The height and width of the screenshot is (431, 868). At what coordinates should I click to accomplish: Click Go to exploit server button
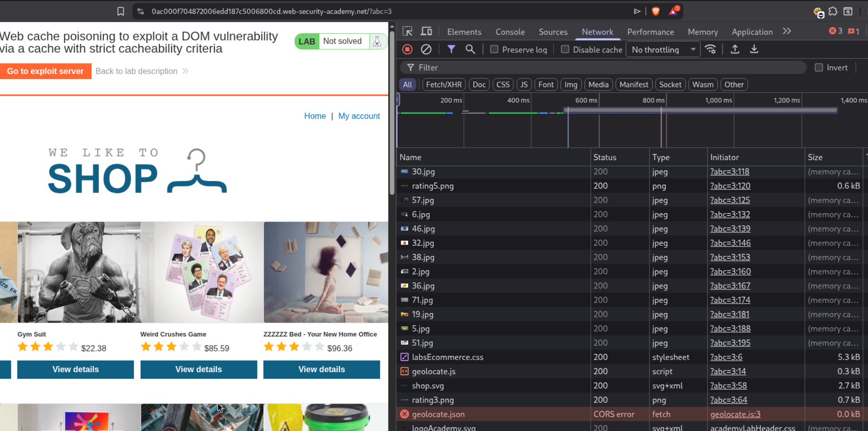coord(45,71)
